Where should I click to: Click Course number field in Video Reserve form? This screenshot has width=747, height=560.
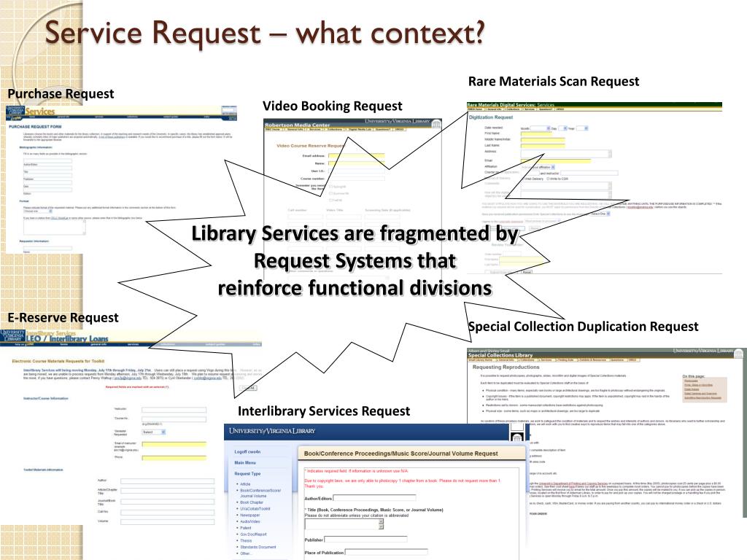356,179
